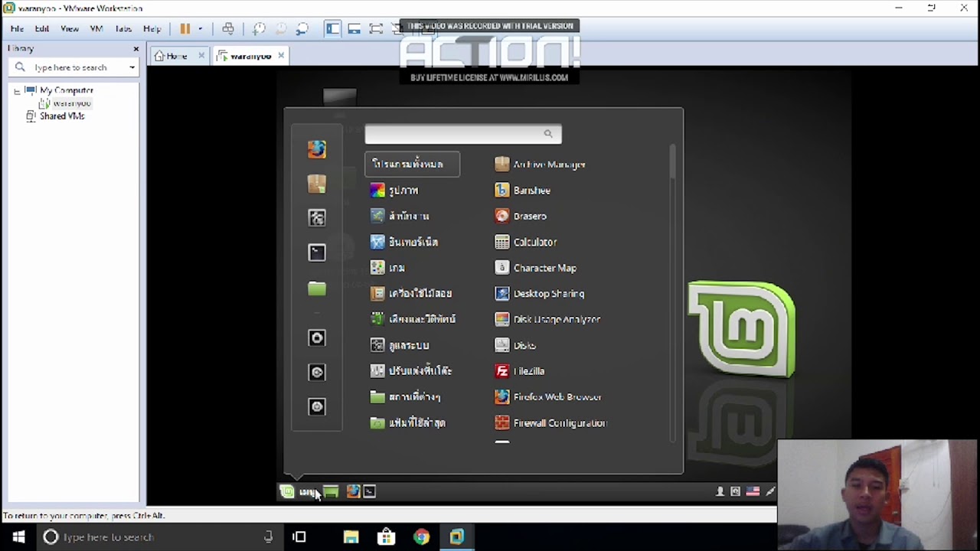
Task: Launch Filezilla
Action: point(520,371)
